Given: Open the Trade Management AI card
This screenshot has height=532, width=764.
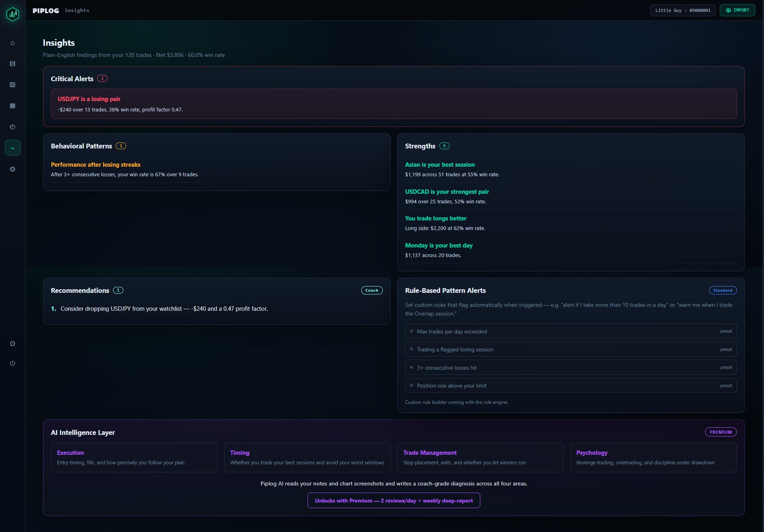Looking at the screenshot, I should (x=480, y=458).
